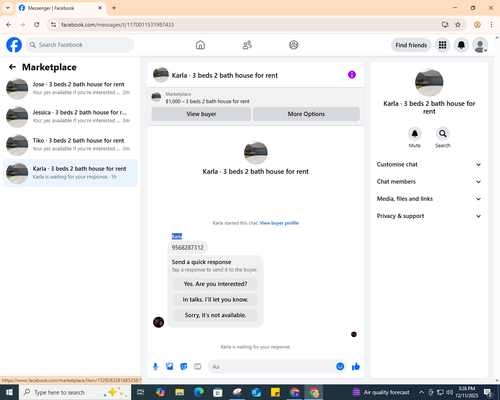This screenshot has height=400, width=500.
Task: Click the Find friends button
Action: point(411,45)
